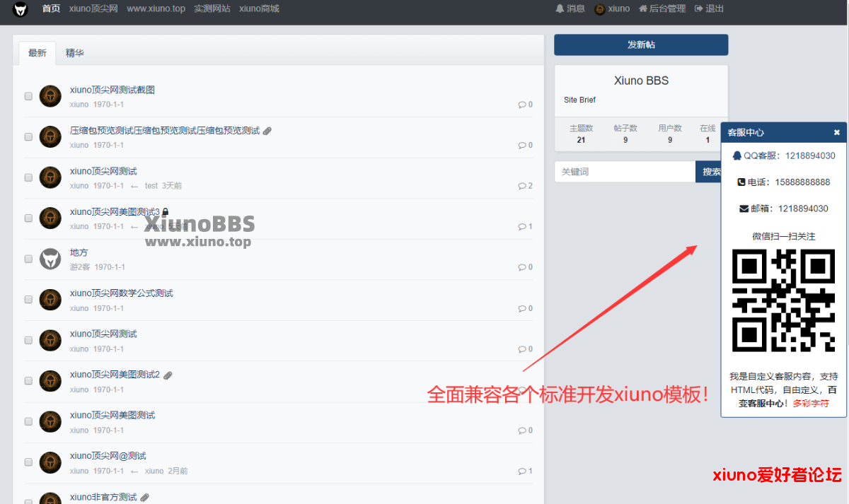
Task: Click avatar of 地方 guest post
Action: 50,259
